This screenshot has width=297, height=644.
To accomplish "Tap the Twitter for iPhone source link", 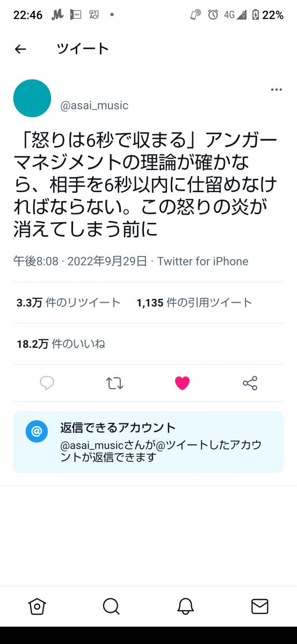I will click(x=202, y=261).
